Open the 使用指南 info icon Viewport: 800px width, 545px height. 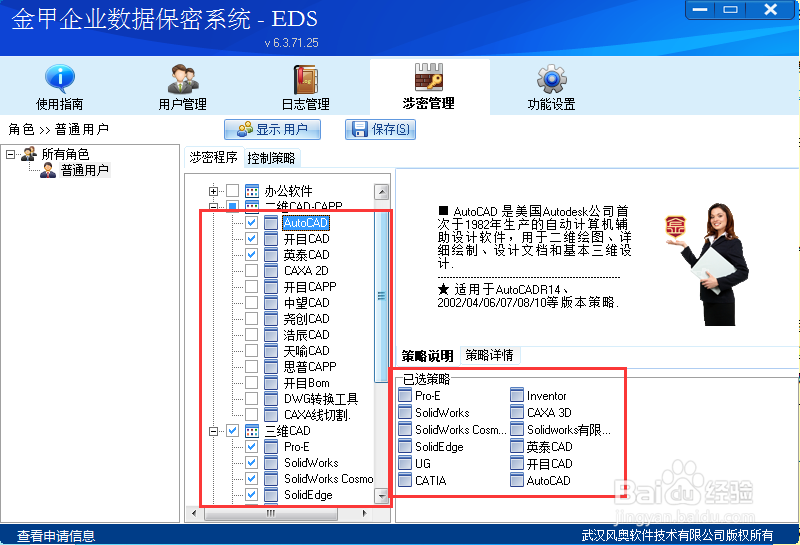60,79
